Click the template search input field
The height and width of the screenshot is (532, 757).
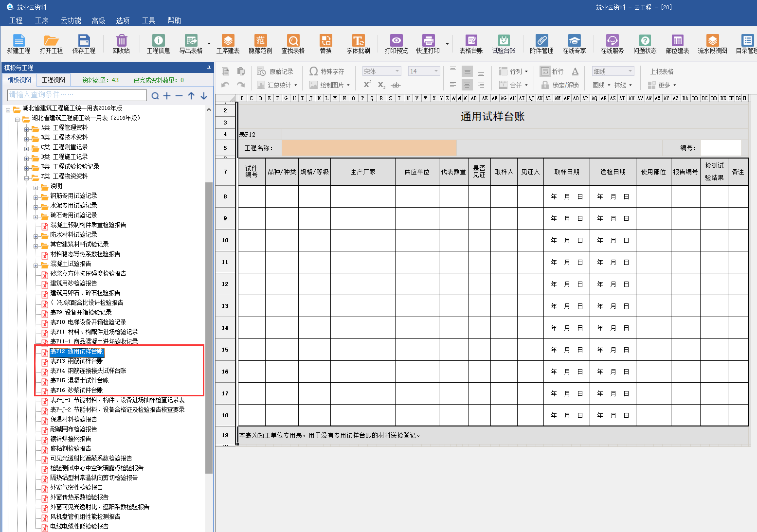click(77, 95)
